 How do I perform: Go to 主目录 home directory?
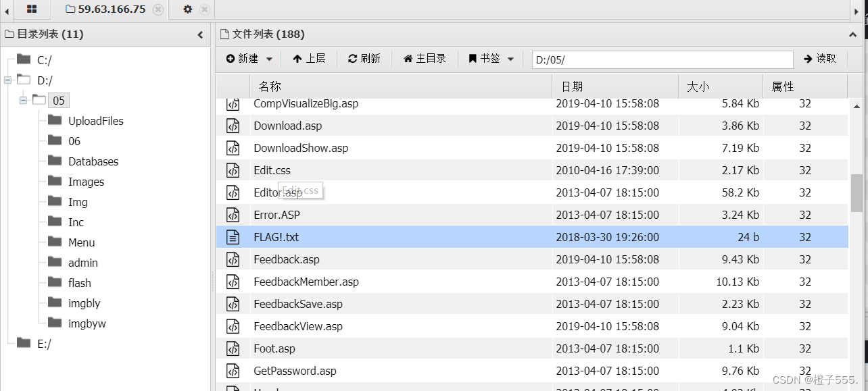[425, 59]
